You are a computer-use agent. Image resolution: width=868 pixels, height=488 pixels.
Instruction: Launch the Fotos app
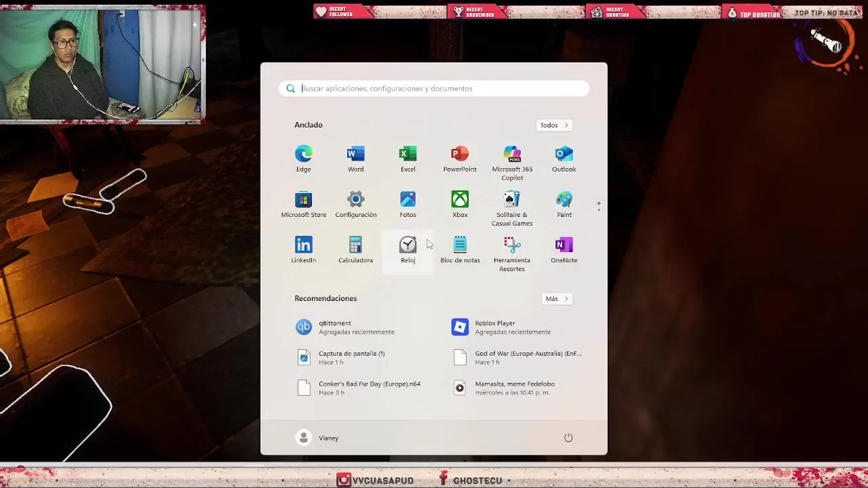point(408,205)
